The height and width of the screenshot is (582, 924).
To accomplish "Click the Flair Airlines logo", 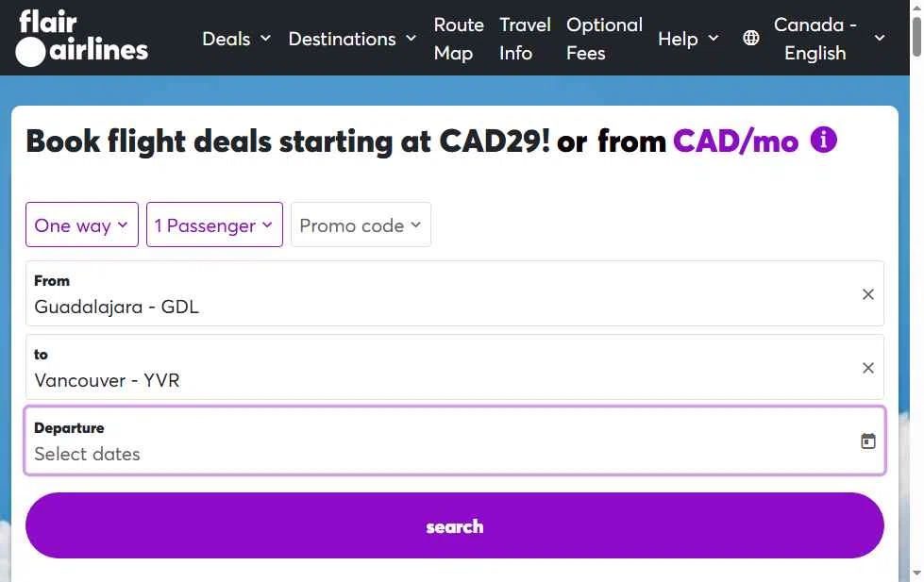I will pos(83,39).
